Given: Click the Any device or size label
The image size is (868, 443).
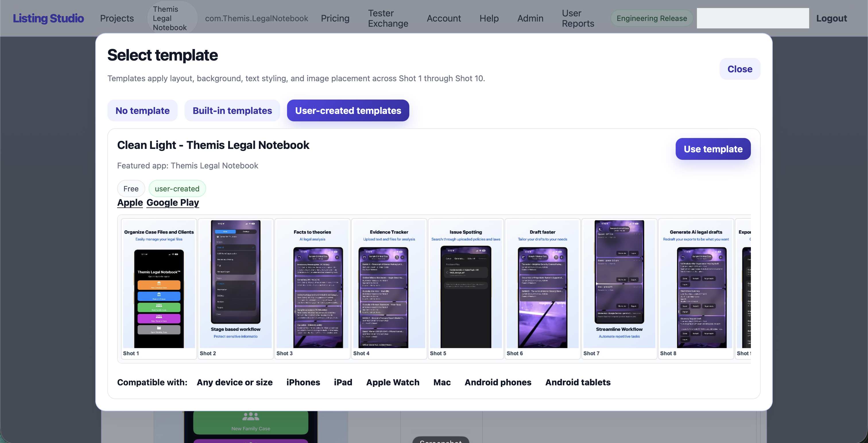Looking at the screenshot, I should coord(235,382).
